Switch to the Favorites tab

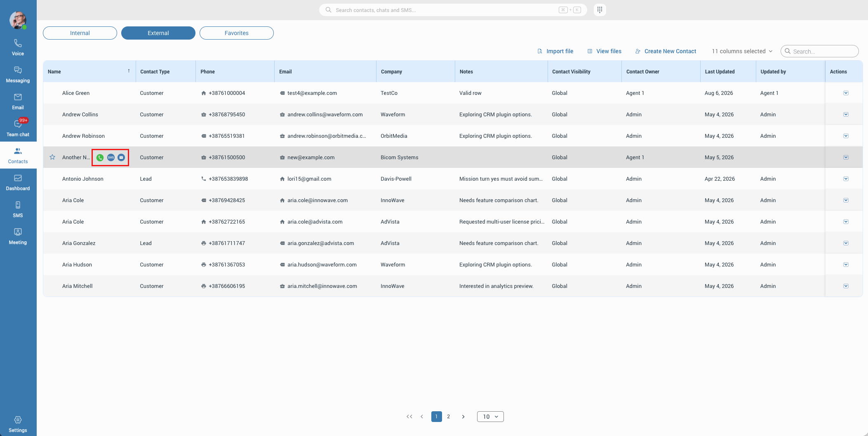pos(237,33)
